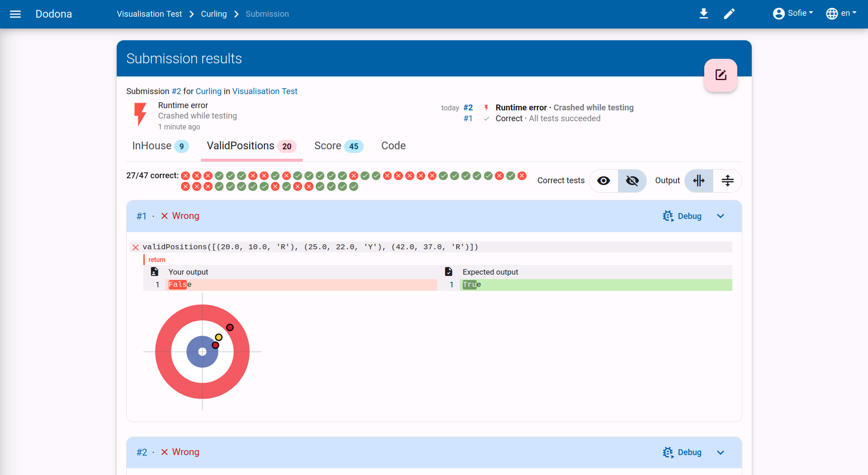This screenshot has width=868, height=475.
Task: Open the hamburger navigation menu
Action: pyautogui.click(x=15, y=14)
